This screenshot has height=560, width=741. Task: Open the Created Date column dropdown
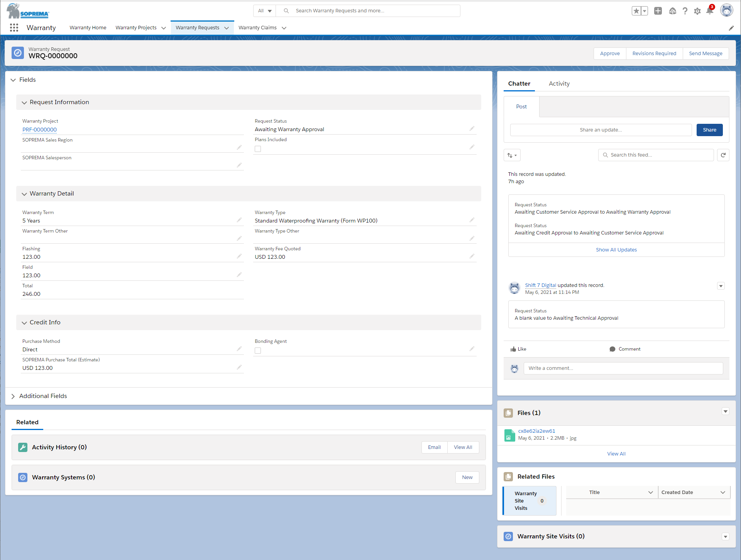[723, 493]
